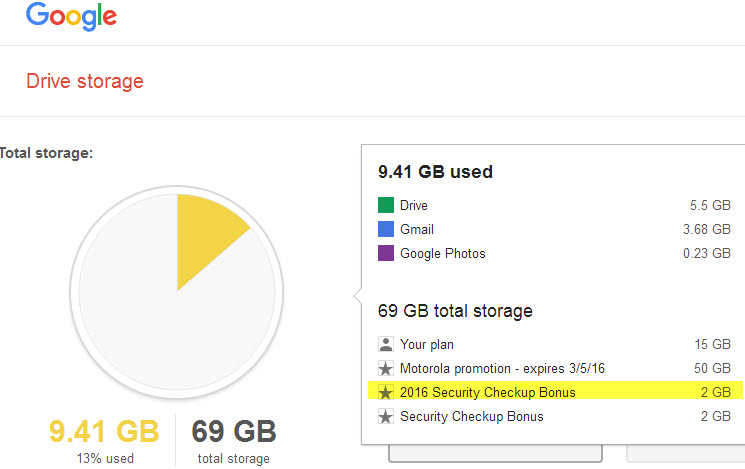Viewport: 745px width, 469px height.
Task: Click the Gmail 3.68 GB value
Action: [x=707, y=229]
